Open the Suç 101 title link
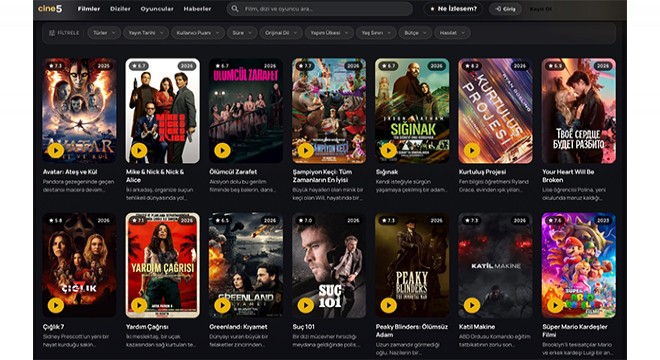Screen dimensions: 660x360 coord(303,327)
